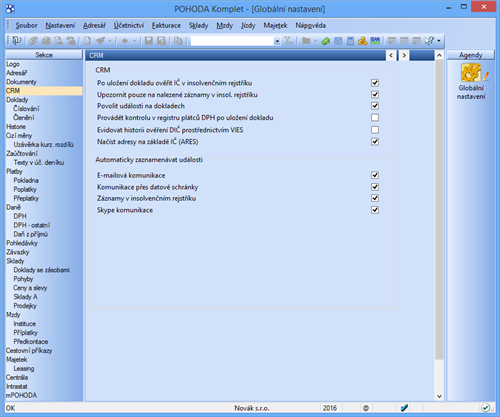Select the Číslování subsection
Viewport: 500px width, 417px height.
[26, 109]
